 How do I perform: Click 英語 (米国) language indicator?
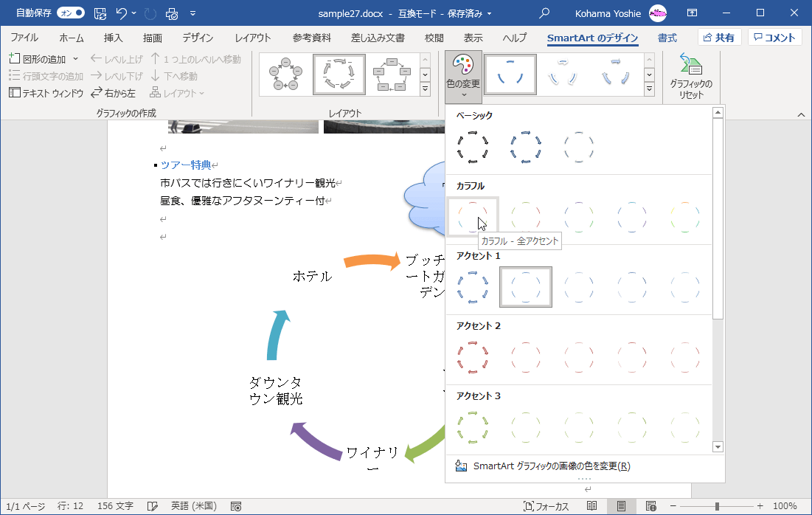[x=194, y=506]
